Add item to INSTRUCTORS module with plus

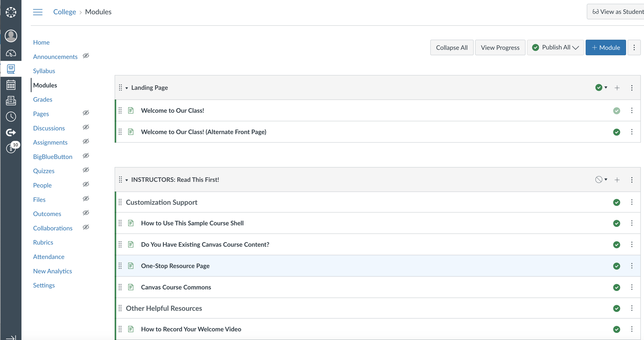[617, 180]
